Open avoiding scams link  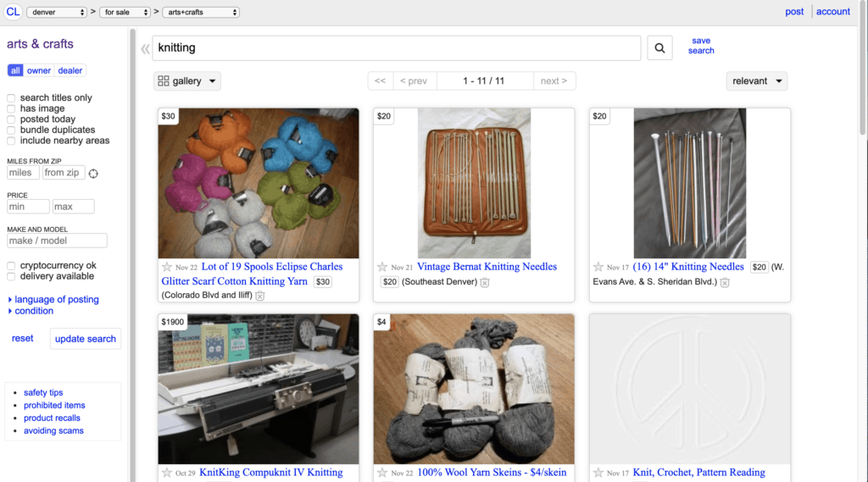tap(53, 430)
